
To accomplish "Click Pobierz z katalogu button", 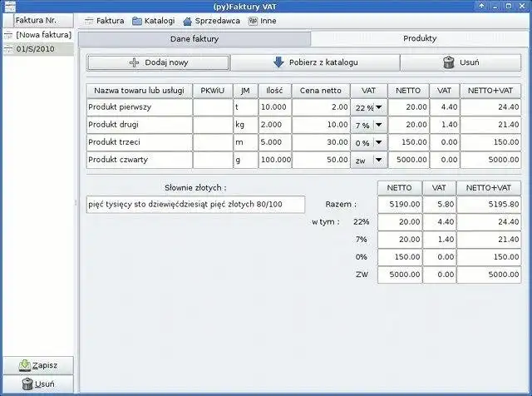I will 315,62.
